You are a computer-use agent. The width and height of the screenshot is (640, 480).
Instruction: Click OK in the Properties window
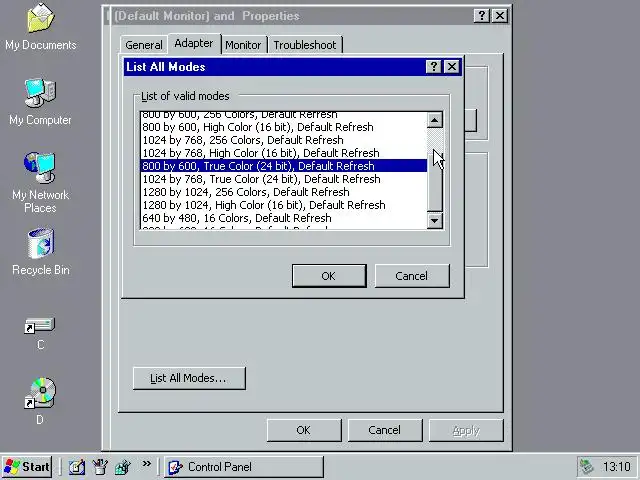[304, 430]
